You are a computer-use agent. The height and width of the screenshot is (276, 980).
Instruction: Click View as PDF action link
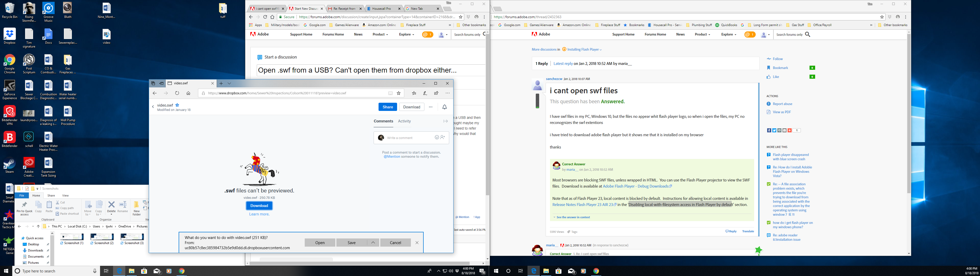[781, 112]
